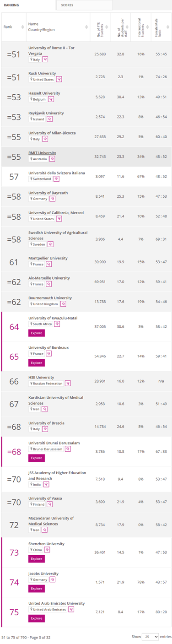This screenshot has height=644, width=172.
Task: Click Explore button for Shenzhen University
Action: (37, 559)
